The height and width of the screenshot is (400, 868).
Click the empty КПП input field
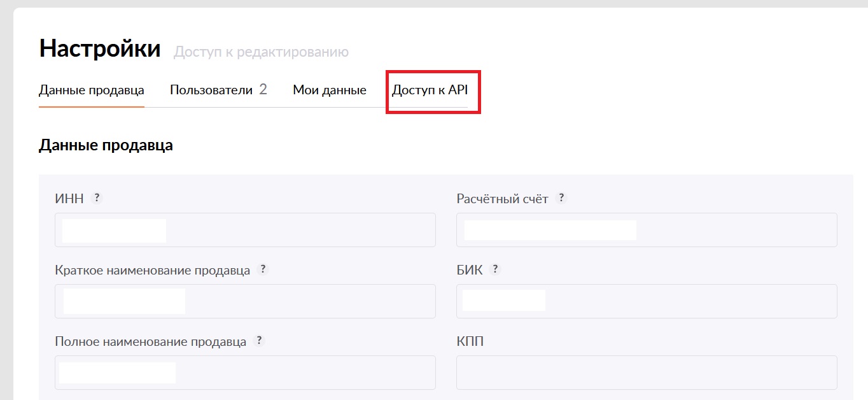click(x=647, y=373)
